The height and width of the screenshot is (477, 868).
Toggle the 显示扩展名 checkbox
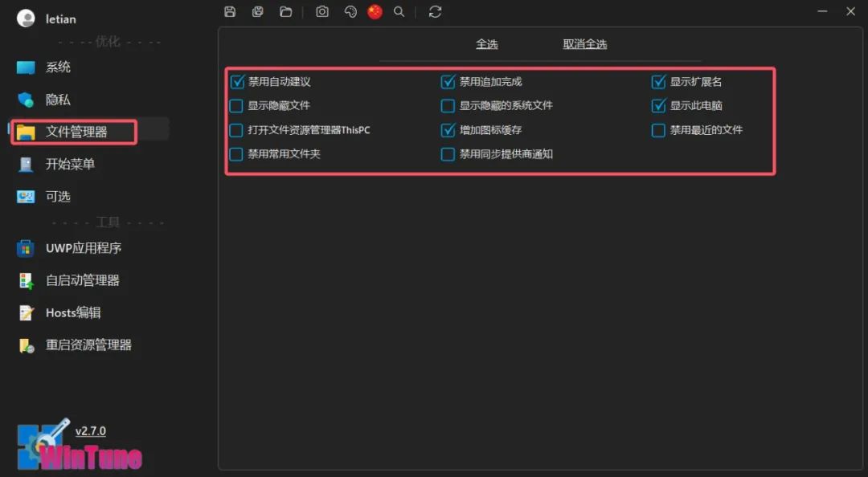[659, 82]
